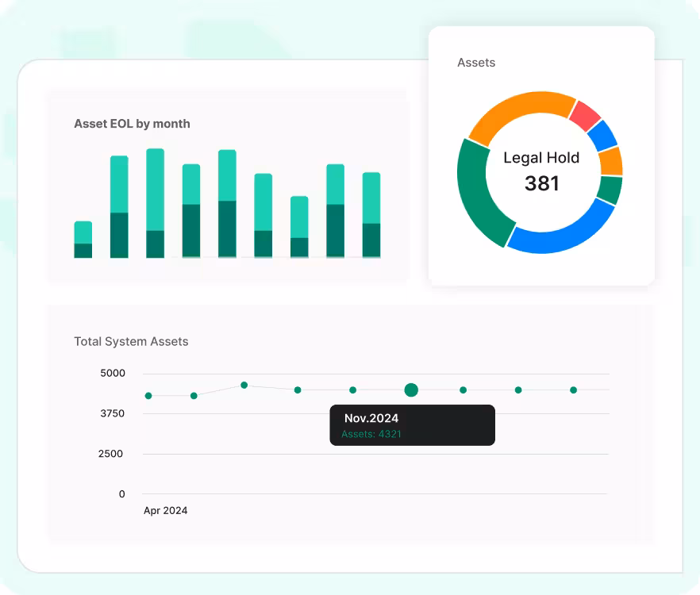Image resolution: width=700 pixels, height=595 pixels.
Task: Select the dark green part of second bar
Action: click(119, 235)
